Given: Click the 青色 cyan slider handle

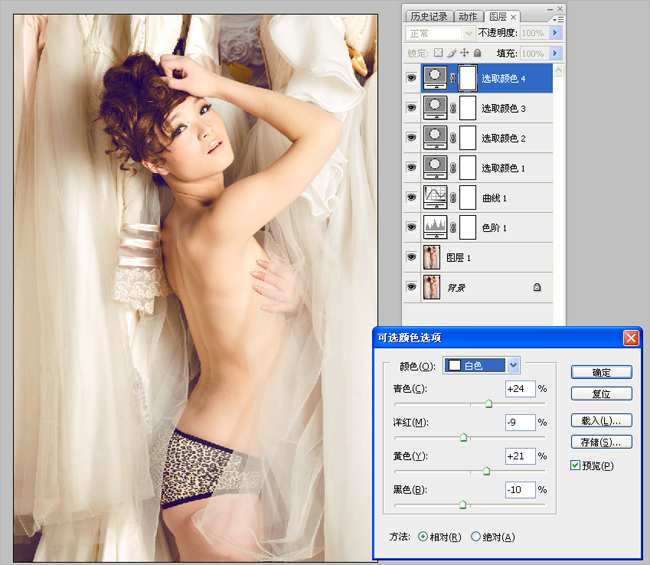Looking at the screenshot, I should coord(489,403).
